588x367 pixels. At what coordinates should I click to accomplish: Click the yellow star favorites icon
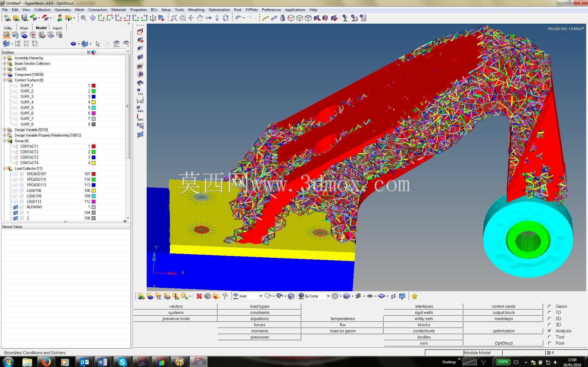coord(415,296)
